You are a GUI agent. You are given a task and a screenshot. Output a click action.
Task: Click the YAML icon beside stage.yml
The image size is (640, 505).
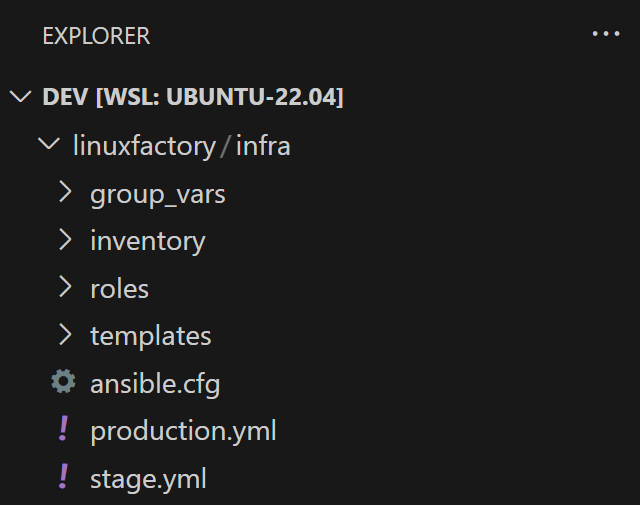point(64,478)
